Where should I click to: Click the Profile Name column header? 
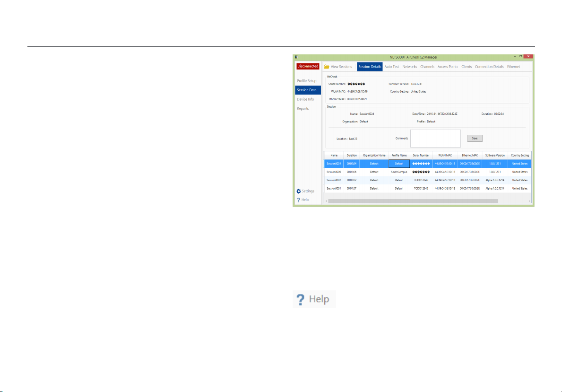[399, 156]
